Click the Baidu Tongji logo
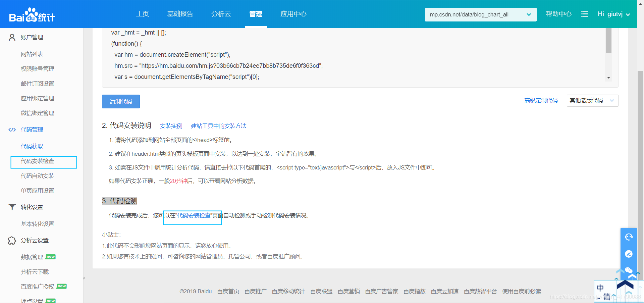Screen dimensions: 644x303 coord(32,15)
